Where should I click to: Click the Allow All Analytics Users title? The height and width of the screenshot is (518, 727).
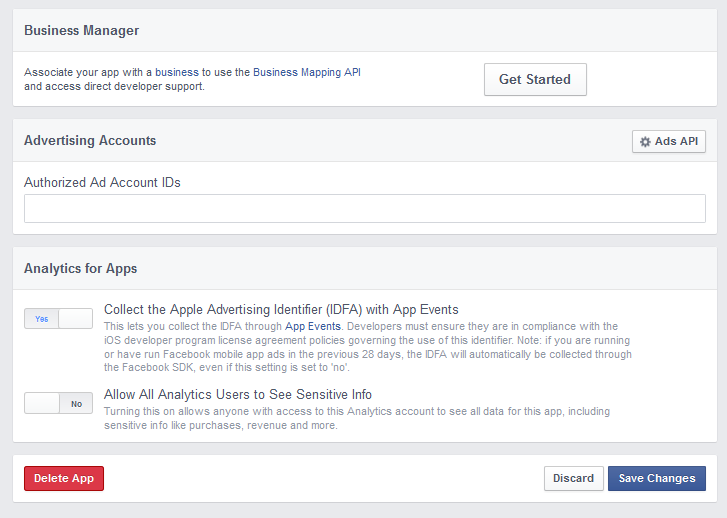click(238, 395)
